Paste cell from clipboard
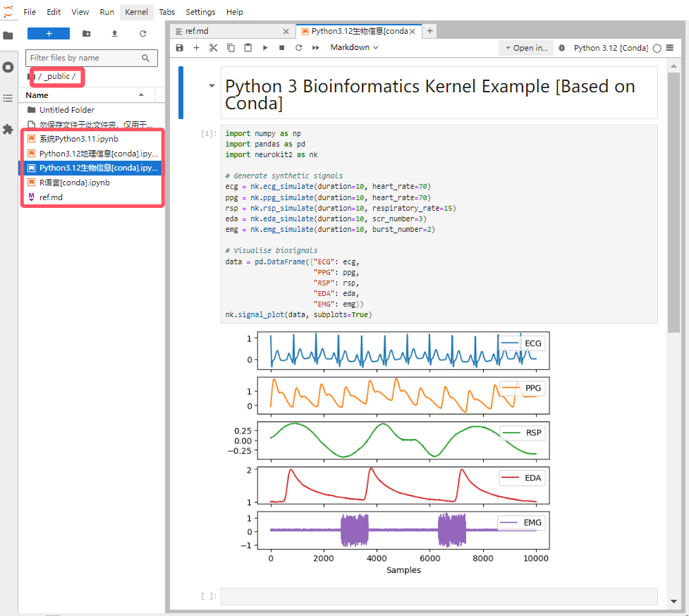Image resolution: width=689 pixels, height=616 pixels. 248,48
